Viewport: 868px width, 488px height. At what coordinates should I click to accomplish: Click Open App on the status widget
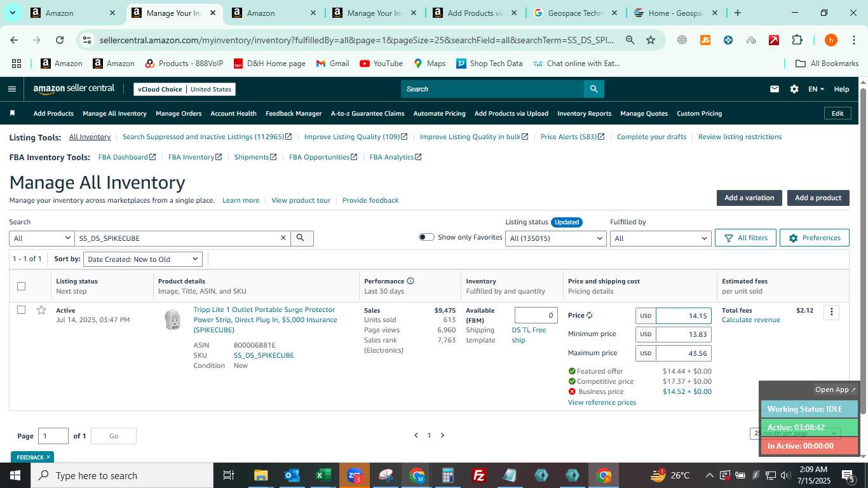(836, 390)
